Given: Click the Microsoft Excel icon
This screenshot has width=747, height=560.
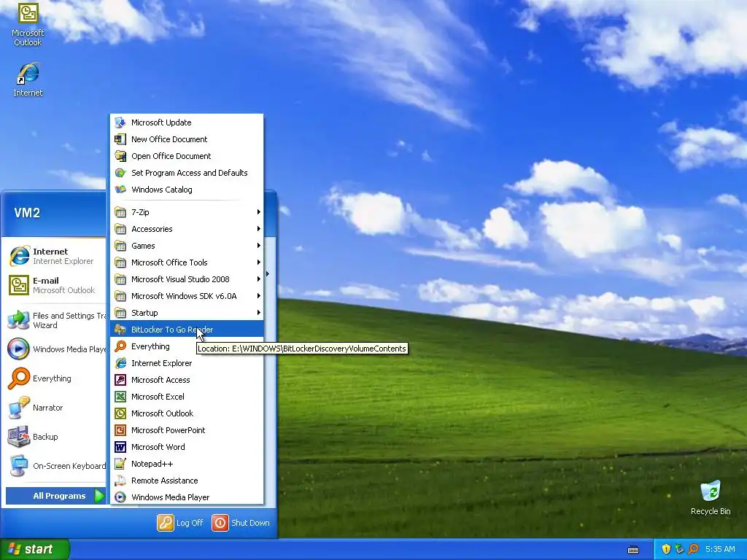Looking at the screenshot, I should coord(120,396).
